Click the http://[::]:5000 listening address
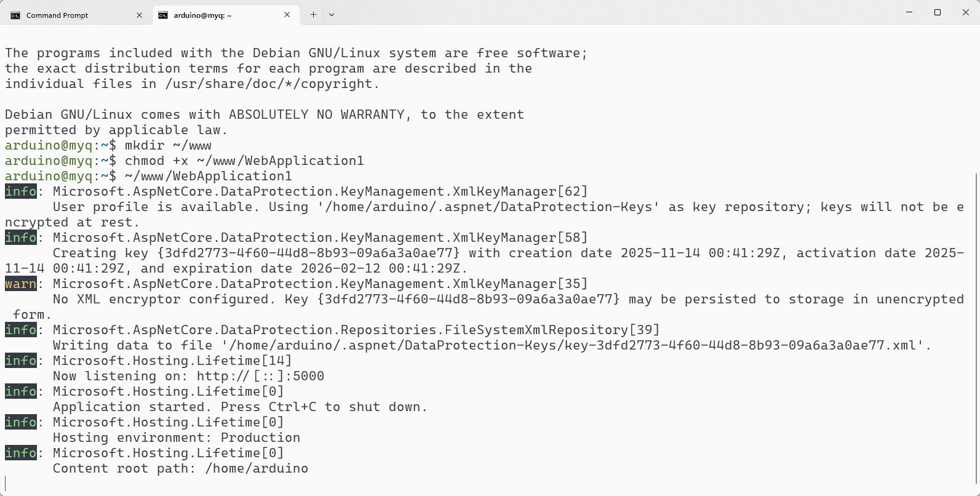The image size is (980, 496). coord(260,376)
